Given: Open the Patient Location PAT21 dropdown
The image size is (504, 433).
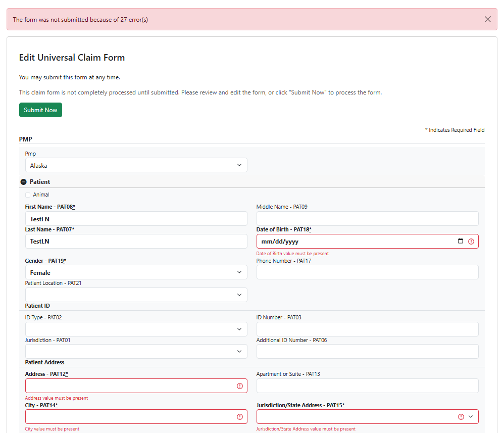Looking at the screenshot, I should [x=136, y=295].
